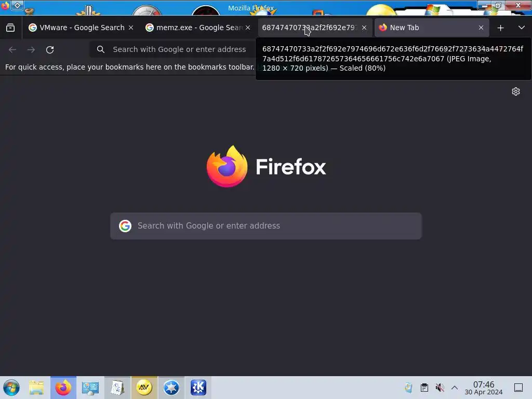532x399 pixels.
Task: Open the blue star badge taskbar icon
Action: click(171, 388)
